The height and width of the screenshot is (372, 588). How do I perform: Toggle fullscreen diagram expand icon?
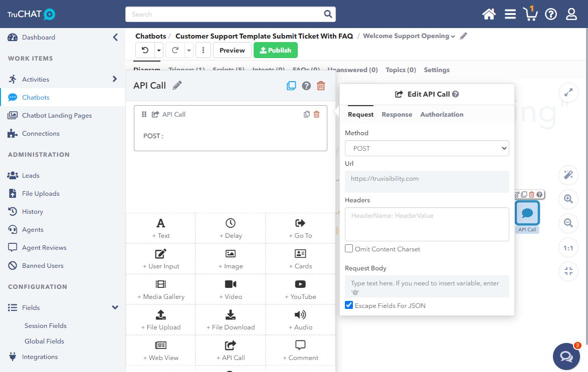pos(568,92)
